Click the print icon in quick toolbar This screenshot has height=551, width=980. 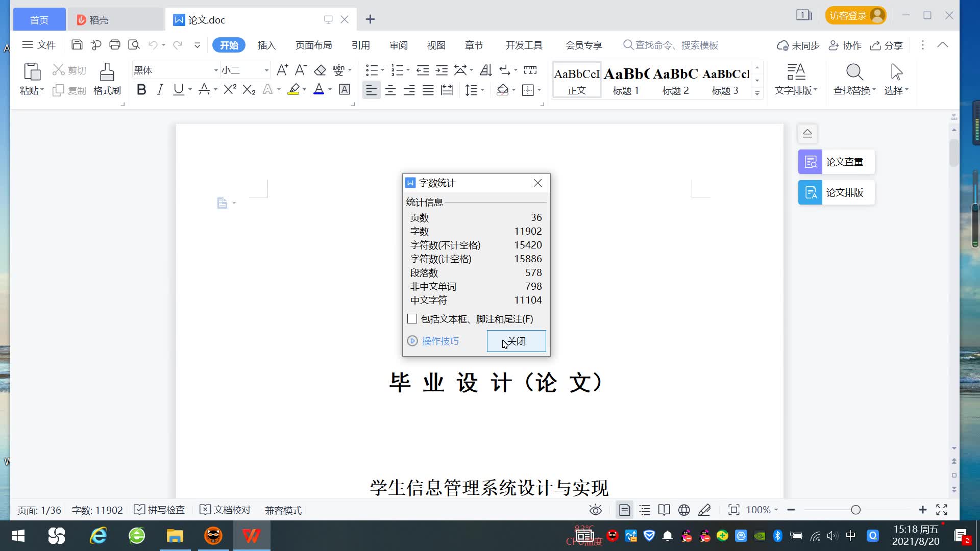(x=115, y=45)
